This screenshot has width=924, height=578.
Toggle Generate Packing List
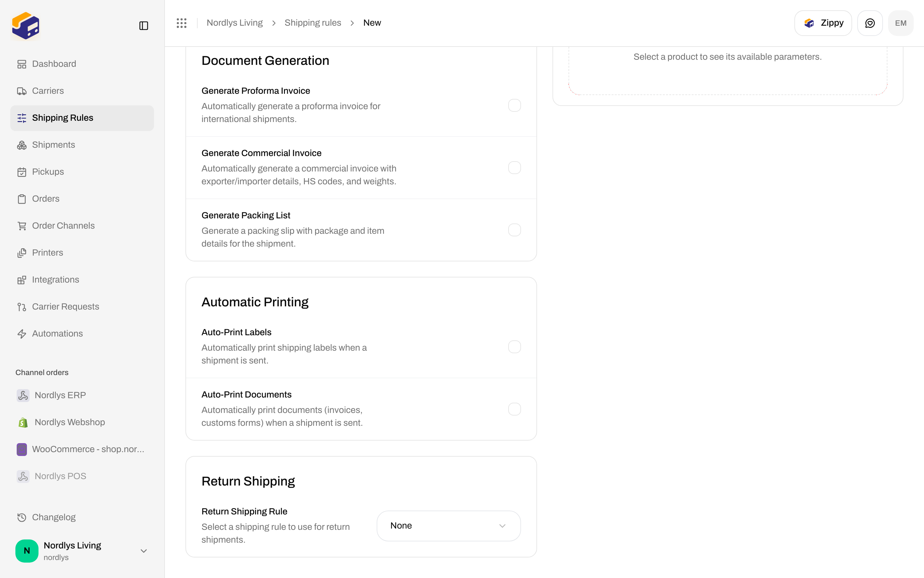tap(514, 230)
